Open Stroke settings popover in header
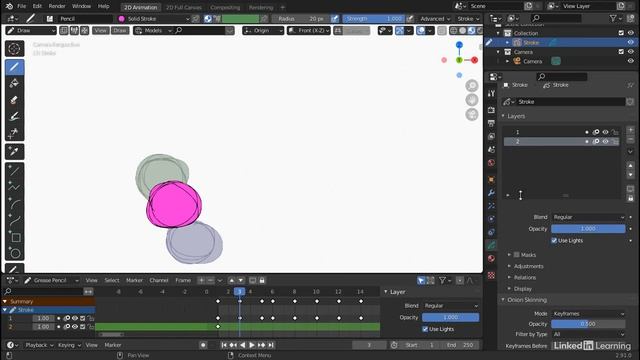Viewport: 640px width, 360px height. 468,19
